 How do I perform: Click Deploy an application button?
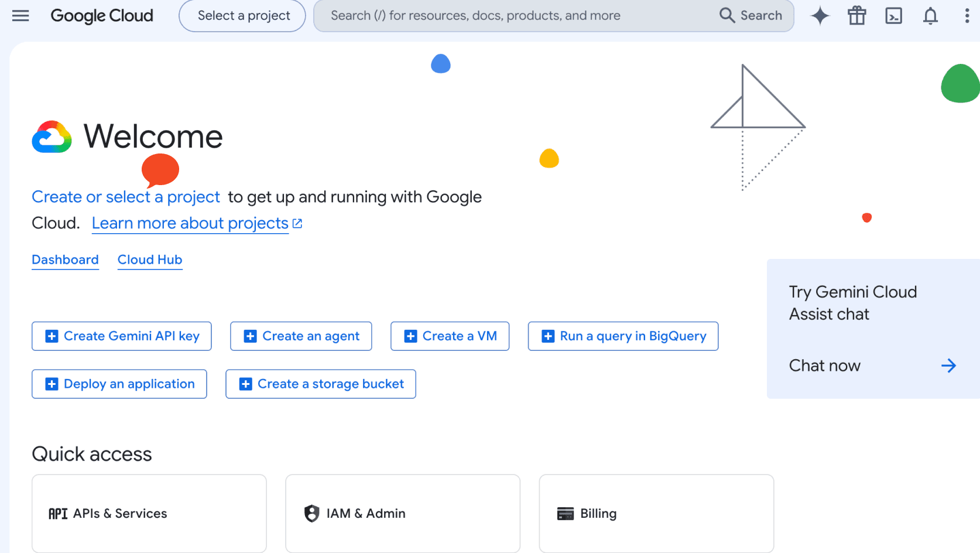coord(119,384)
